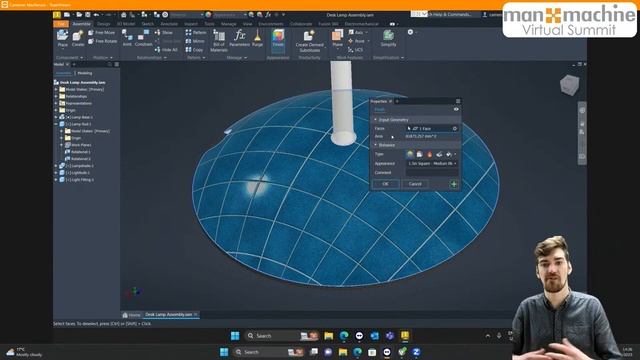Viewport: 640px width, 360px height.
Task: Collapse the Input Geometry section
Action: coord(376,120)
